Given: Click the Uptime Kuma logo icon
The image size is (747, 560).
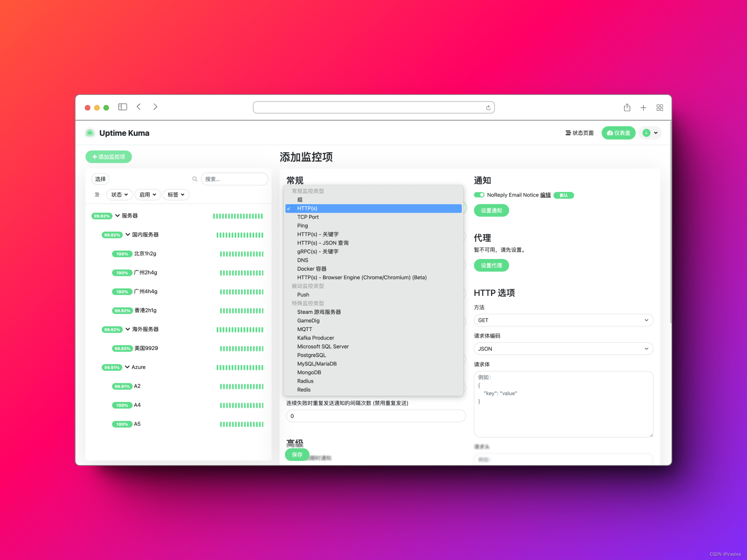Looking at the screenshot, I should (x=90, y=133).
